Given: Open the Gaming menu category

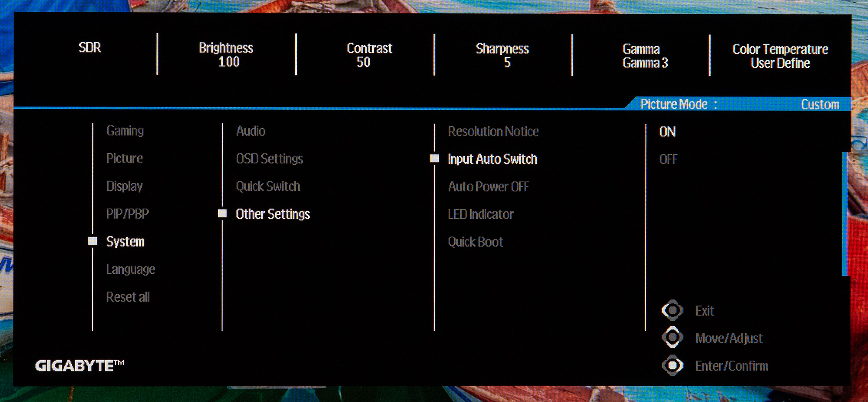Looking at the screenshot, I should tap(125, 131).
